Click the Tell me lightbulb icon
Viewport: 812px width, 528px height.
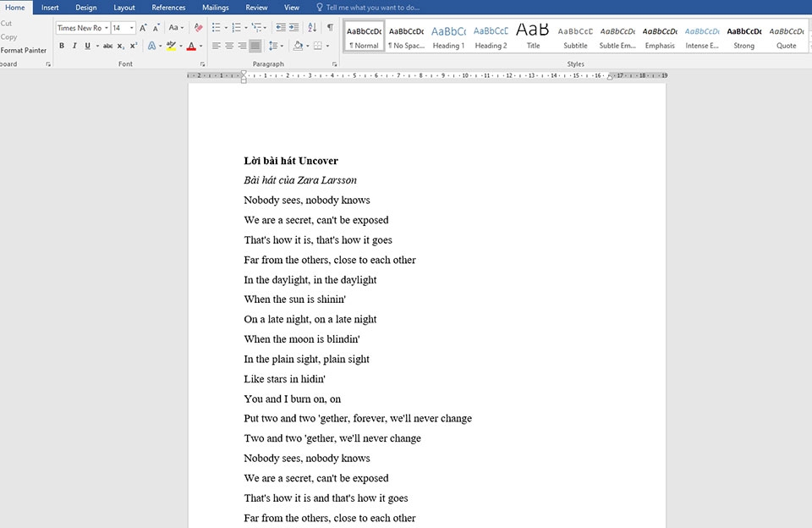(x=320, y=8)
